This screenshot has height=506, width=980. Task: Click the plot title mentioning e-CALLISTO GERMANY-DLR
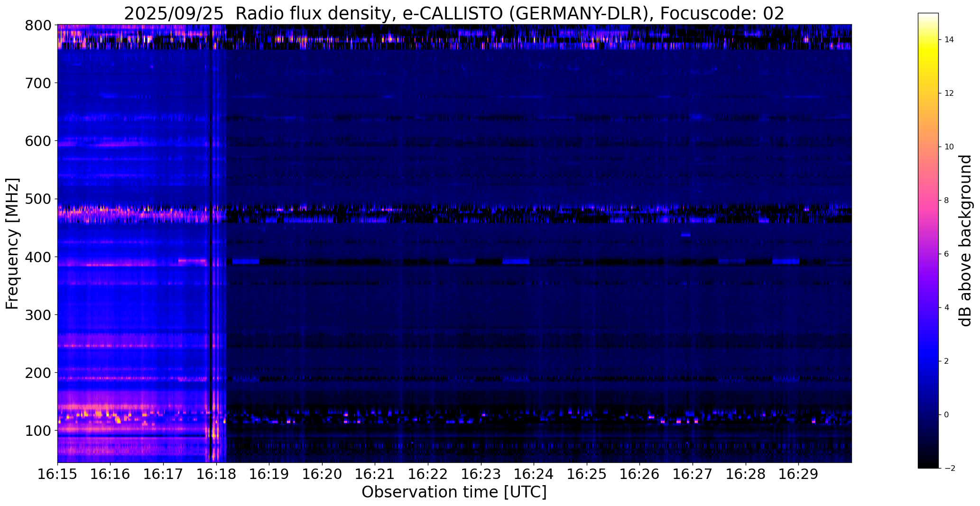454,14
